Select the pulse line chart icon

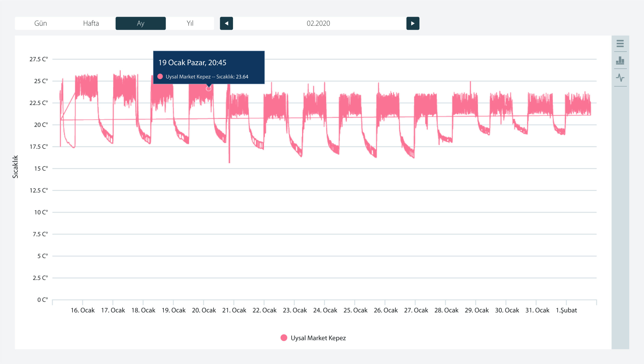click(x=620, y=78)
